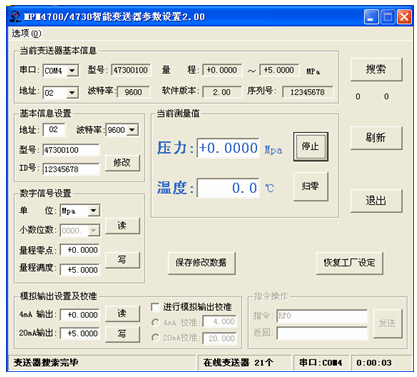Close the window with red X
Viewport: 417px width, 377px height.
pyautogui.click(x=404, y=17)
